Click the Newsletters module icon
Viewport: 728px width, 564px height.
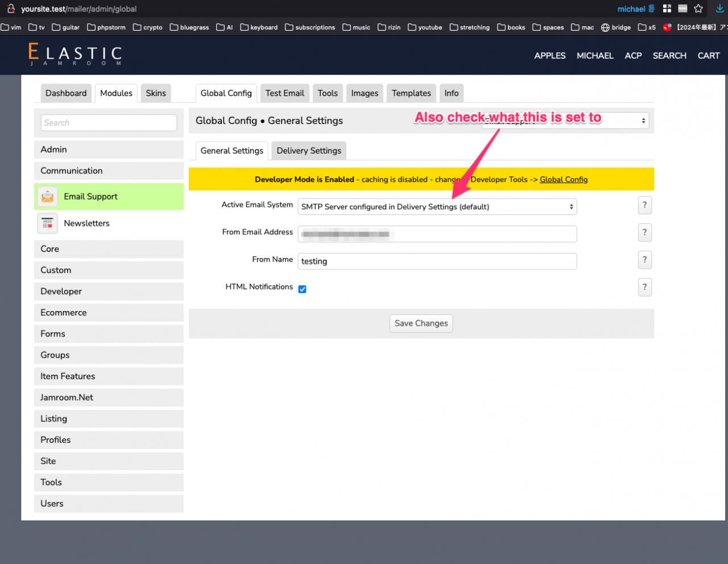48,223
